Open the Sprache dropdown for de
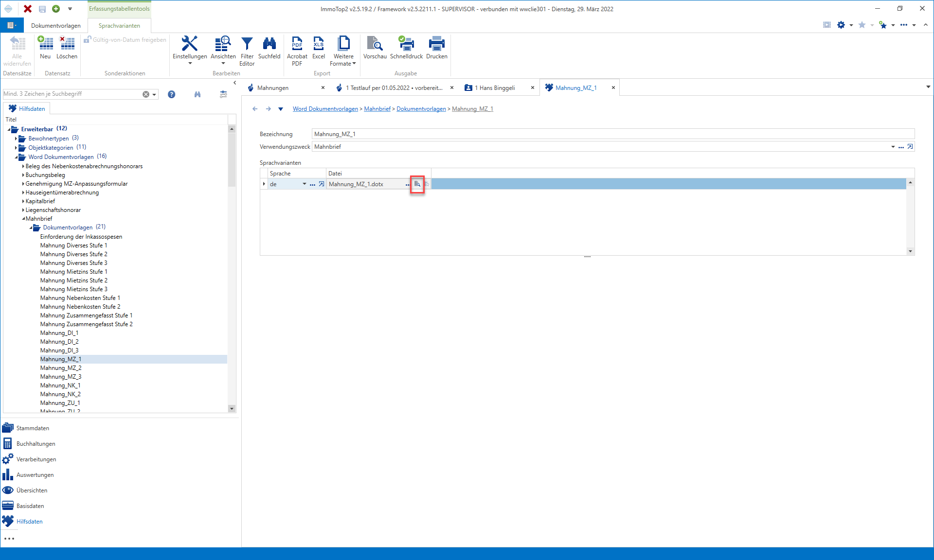This screenshot has width=934, height=560. click(x=305, y=184)
